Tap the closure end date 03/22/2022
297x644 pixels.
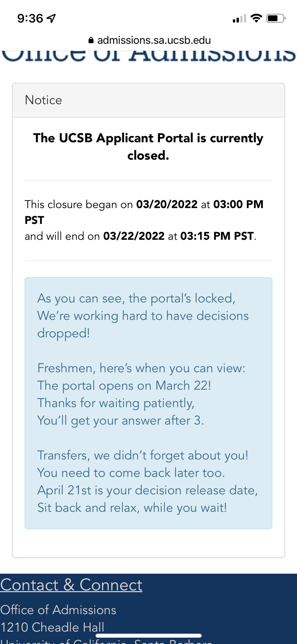click(x=134, y=236)
